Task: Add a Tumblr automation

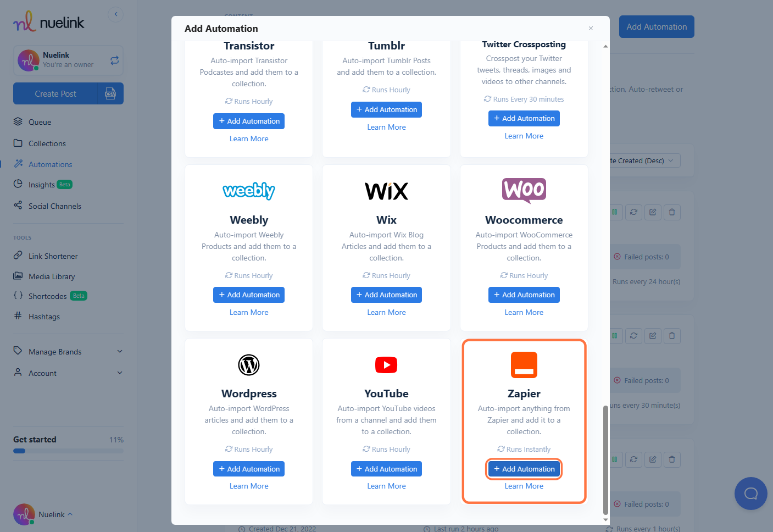Action: coord(386,109)
